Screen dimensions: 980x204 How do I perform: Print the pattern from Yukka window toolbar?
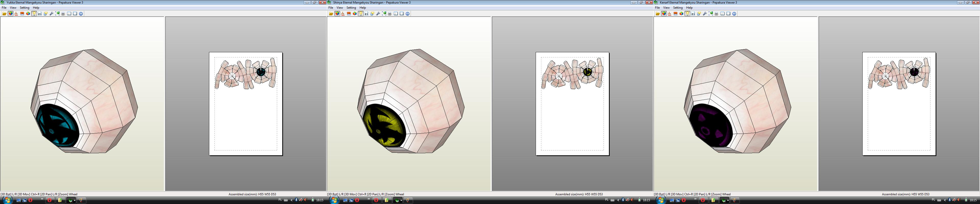click(x=63, y=14)
